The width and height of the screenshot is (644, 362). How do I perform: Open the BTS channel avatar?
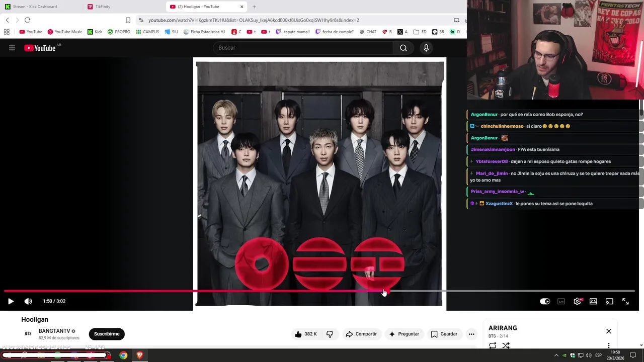28,334
